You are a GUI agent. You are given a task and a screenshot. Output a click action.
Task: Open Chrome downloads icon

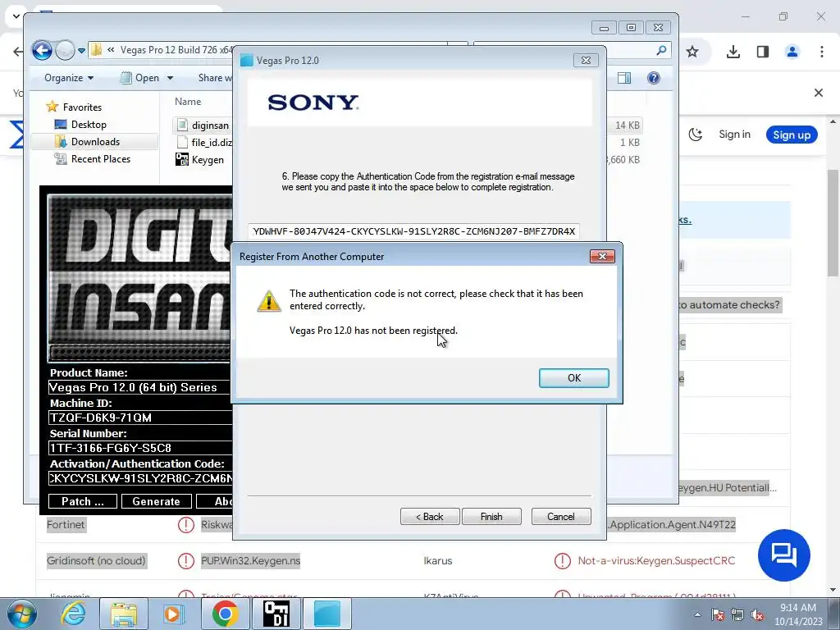733,52
